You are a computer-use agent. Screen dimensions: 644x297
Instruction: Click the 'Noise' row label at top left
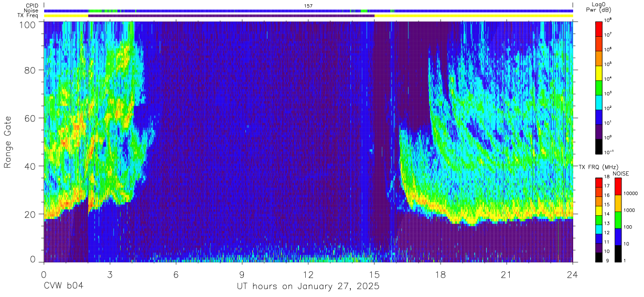click(31, 10)
